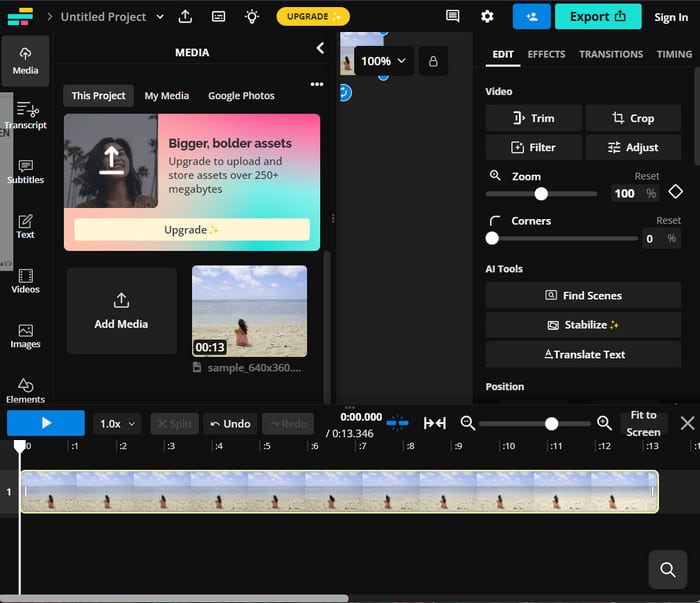Collapse the Media panel with arrow
This screenshot has height=603, width=700.
tap(320, 48)
